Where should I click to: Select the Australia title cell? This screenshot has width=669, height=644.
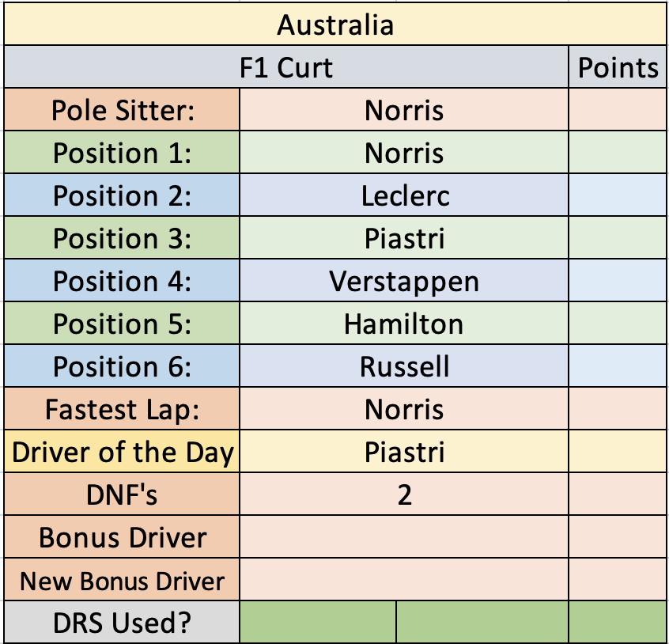[335, 24]
